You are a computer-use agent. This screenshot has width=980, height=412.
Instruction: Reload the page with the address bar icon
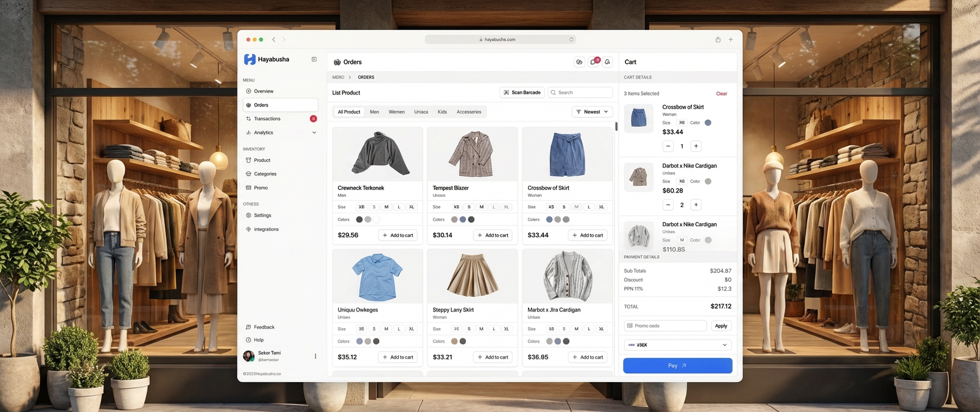tap(571, 39)
